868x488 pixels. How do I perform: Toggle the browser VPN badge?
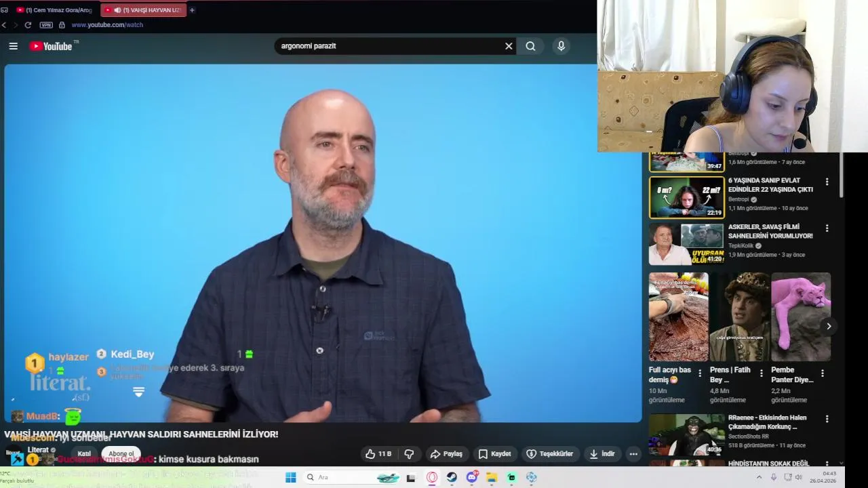46,25
